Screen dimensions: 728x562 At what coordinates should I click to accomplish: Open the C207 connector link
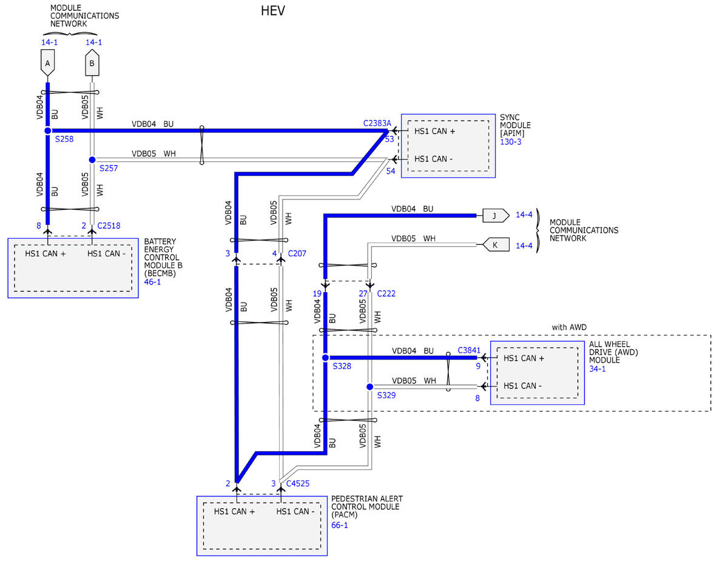(x=297, y=253)
